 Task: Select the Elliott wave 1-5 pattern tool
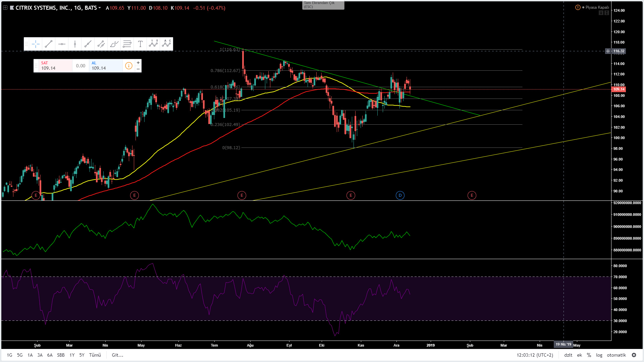click(x=153, y=44)
